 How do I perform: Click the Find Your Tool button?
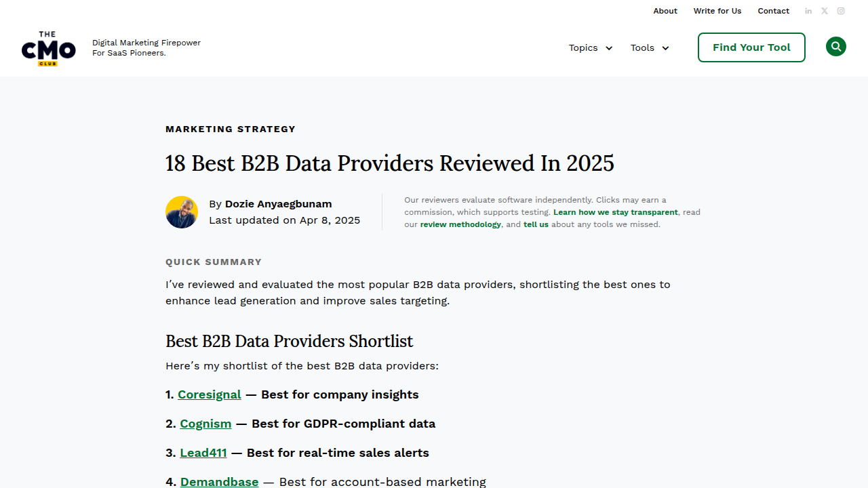[x=751, y=47]
